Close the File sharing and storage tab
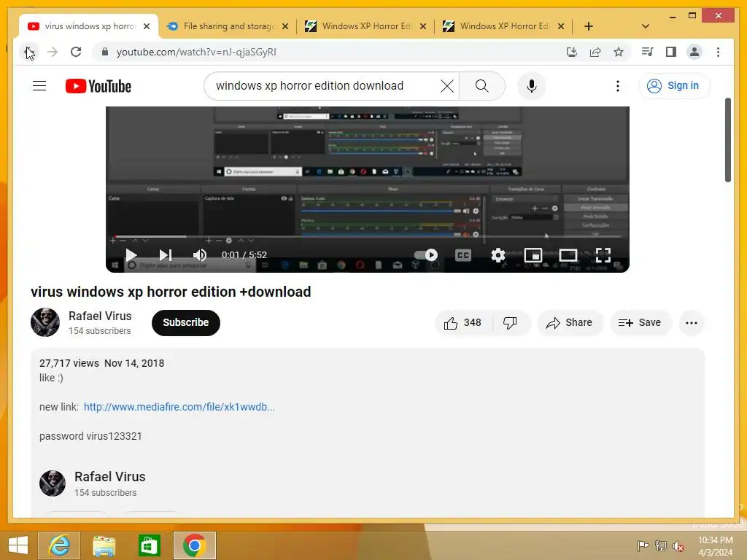 [x=285, y=26]
